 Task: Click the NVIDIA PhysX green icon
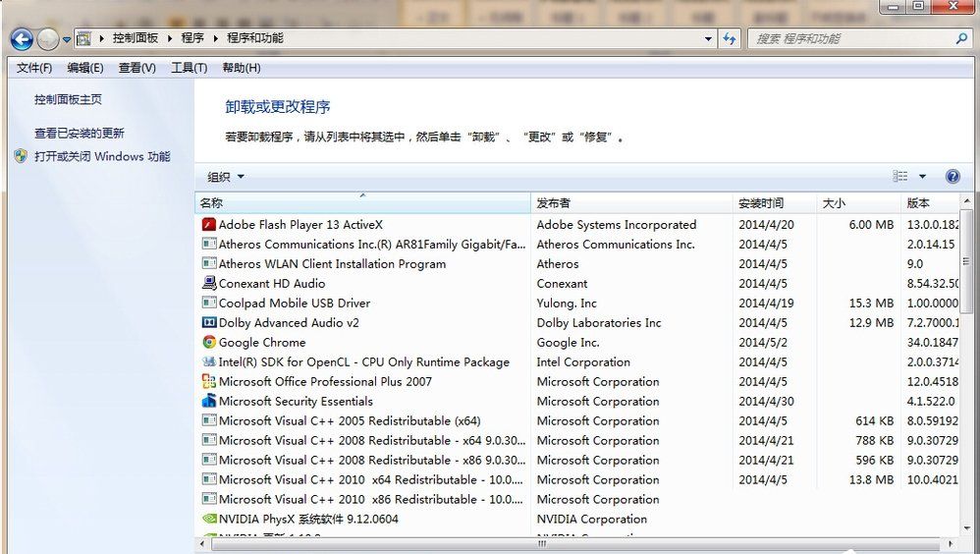(x=209, y=519)
